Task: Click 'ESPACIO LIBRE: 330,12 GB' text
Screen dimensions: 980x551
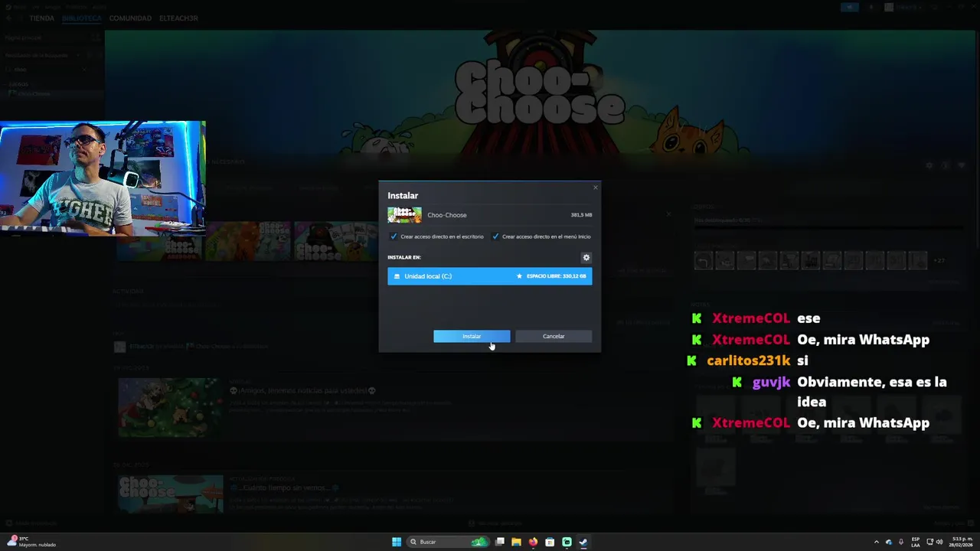Action: tap(556, 276)
